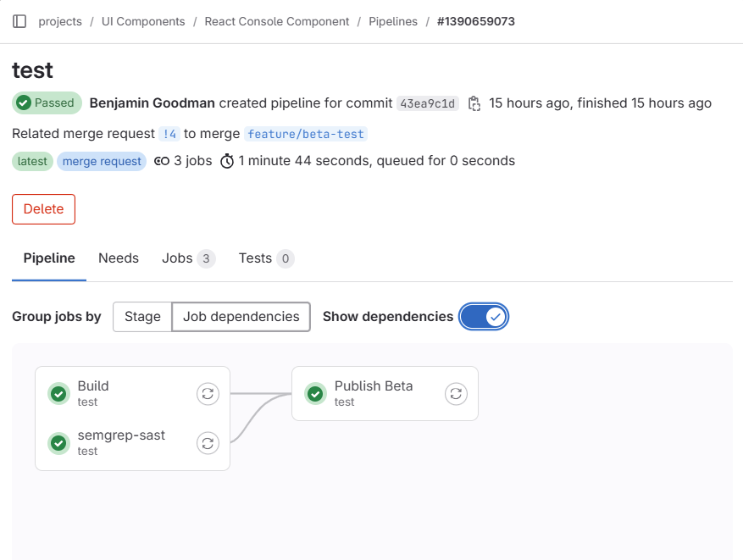Disable the Show dependencies toggle

tap(484, 316)
